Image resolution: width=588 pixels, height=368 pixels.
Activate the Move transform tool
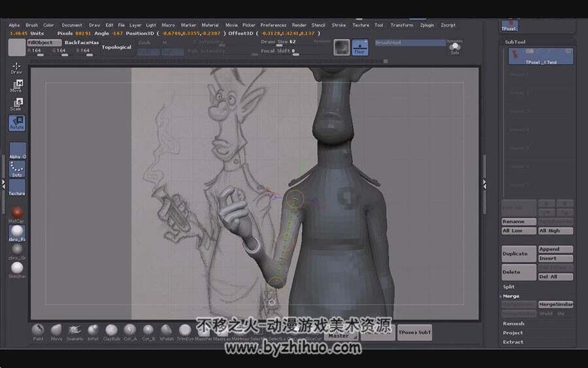pos(16,86)
